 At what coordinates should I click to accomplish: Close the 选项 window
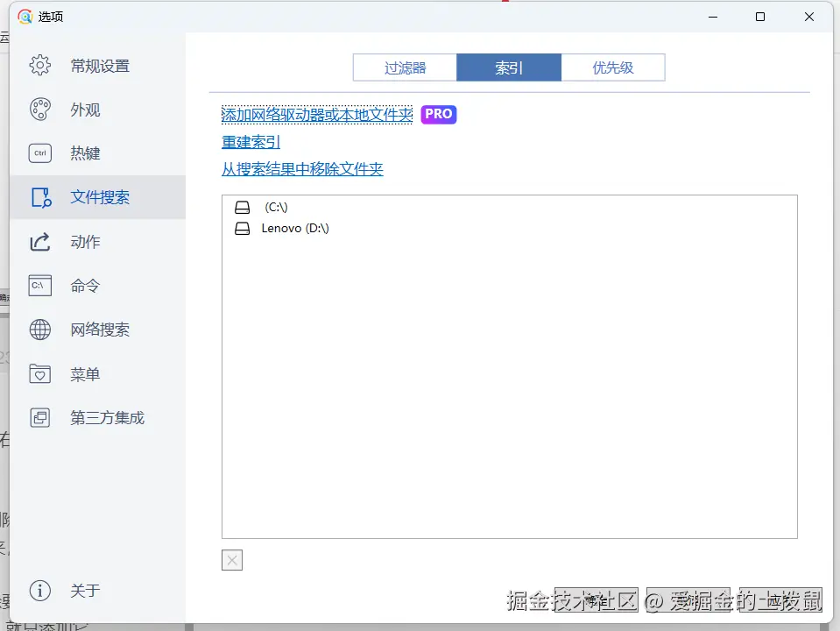(x=809, y=17)
